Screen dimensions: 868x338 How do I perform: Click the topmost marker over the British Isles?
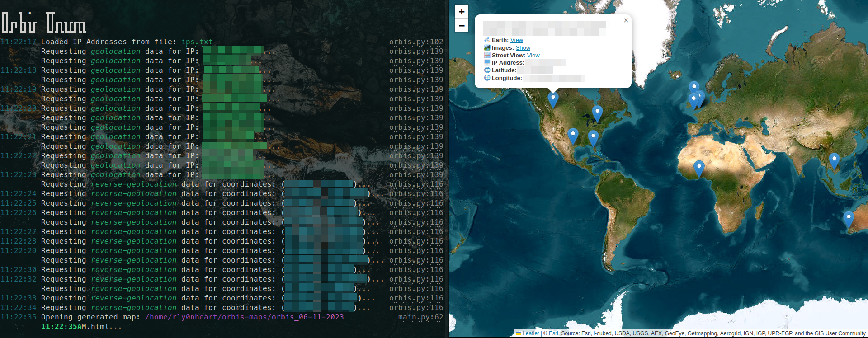(694, 87)
